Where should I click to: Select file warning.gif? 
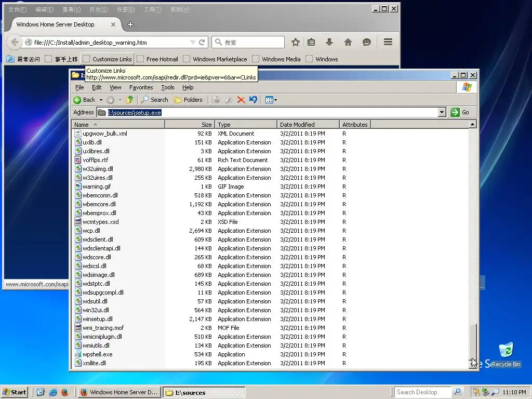click(97, 187)
